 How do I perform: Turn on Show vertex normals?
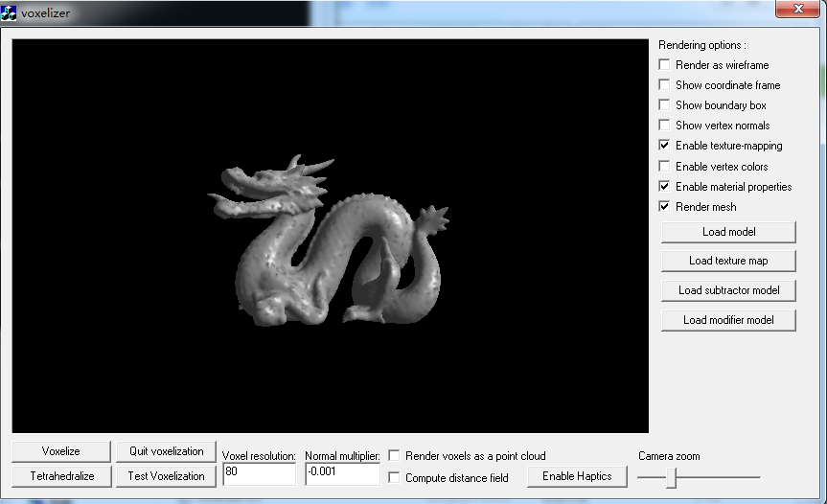click(664, 125)
